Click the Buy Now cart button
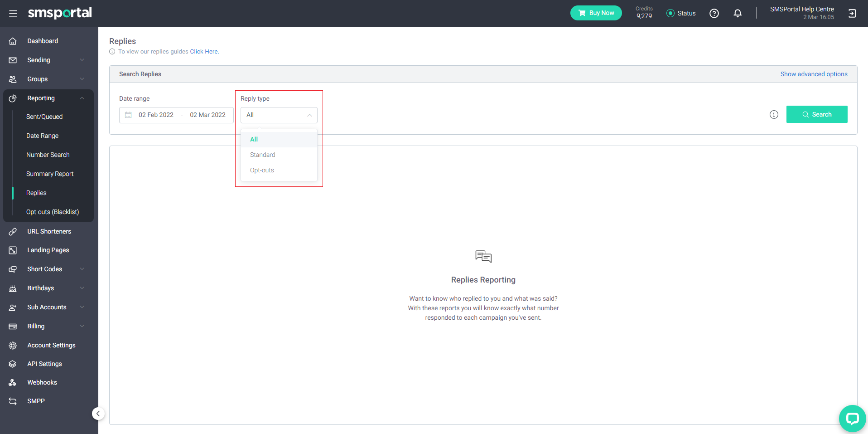 tap(596, 13)
